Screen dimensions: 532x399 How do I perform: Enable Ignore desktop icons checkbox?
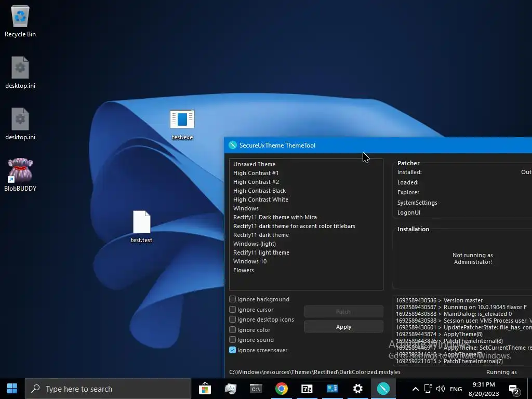point(232,320)
